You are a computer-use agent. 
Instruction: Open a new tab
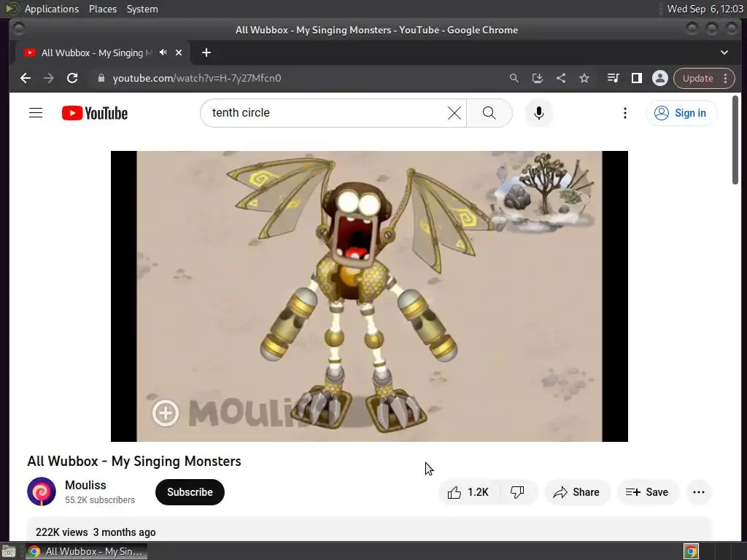click(206, 52)
